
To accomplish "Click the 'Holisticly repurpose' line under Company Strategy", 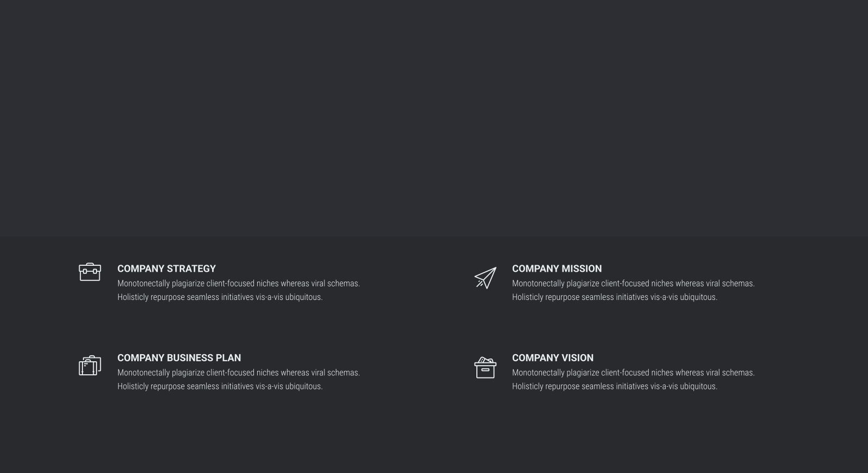I will tap(220, 297).
